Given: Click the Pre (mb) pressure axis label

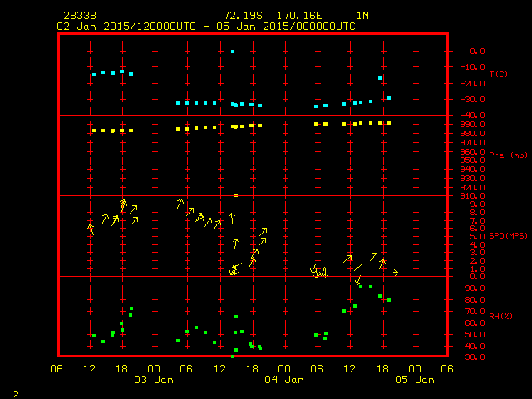Looking at the screenshot, I should (508, 155).
